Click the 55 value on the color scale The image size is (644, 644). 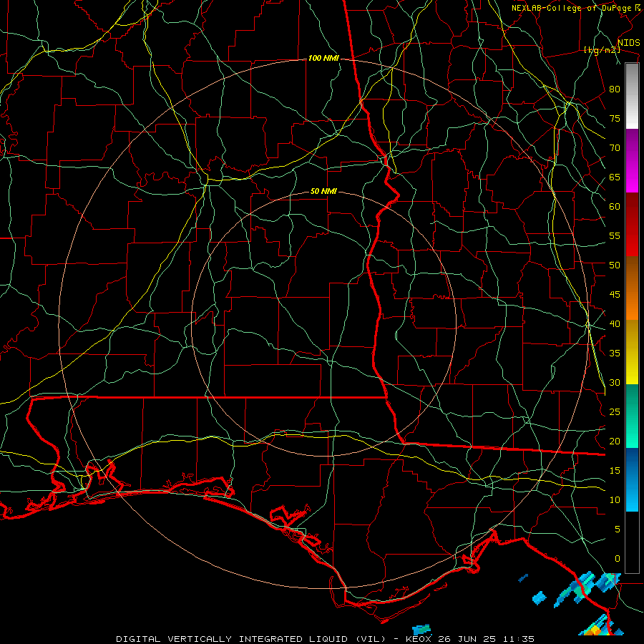(615, 235)
